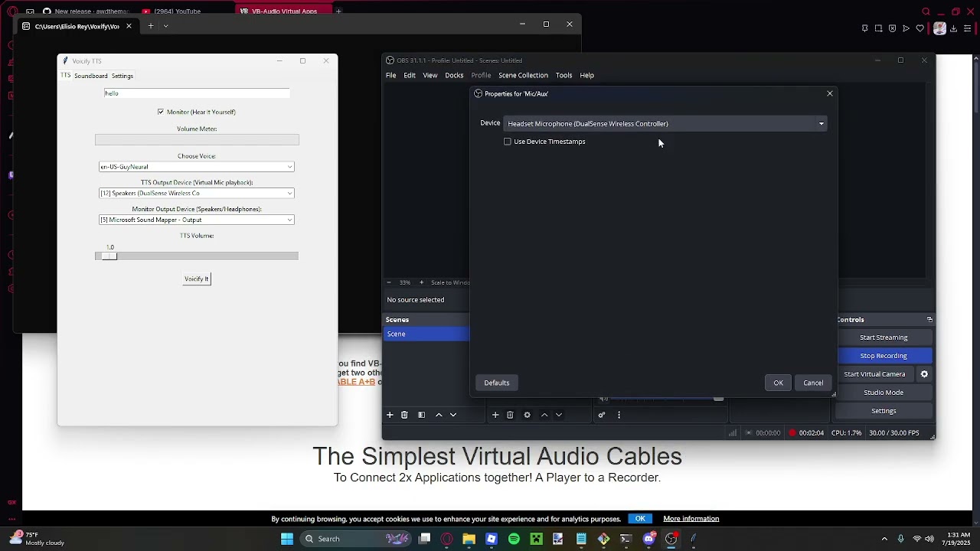Add a new source with the plus icon
The height and width of the screenshot is (551, 980).
click(495, 415)
